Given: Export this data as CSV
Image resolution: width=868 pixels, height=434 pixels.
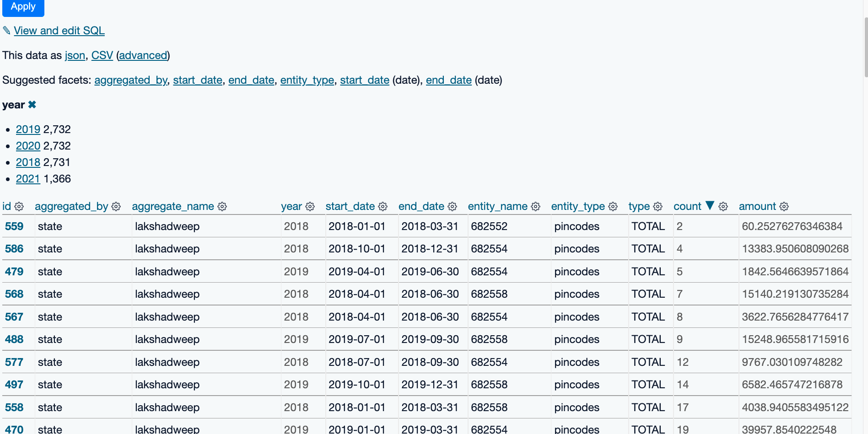Looking at the screenshot, I should coord(102,55).
